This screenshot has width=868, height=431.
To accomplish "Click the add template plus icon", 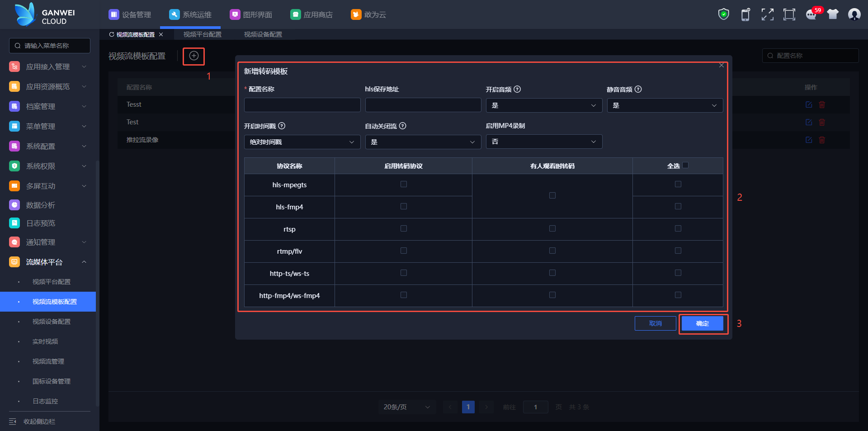I will point(193,56).
